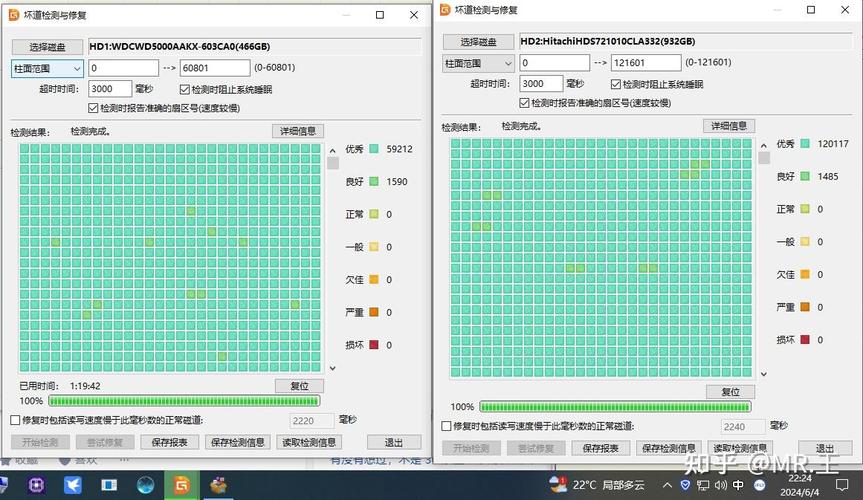Open the gift box app on taskbar
The width and height of the screenshot is (863, 500).
click(219, 485)
